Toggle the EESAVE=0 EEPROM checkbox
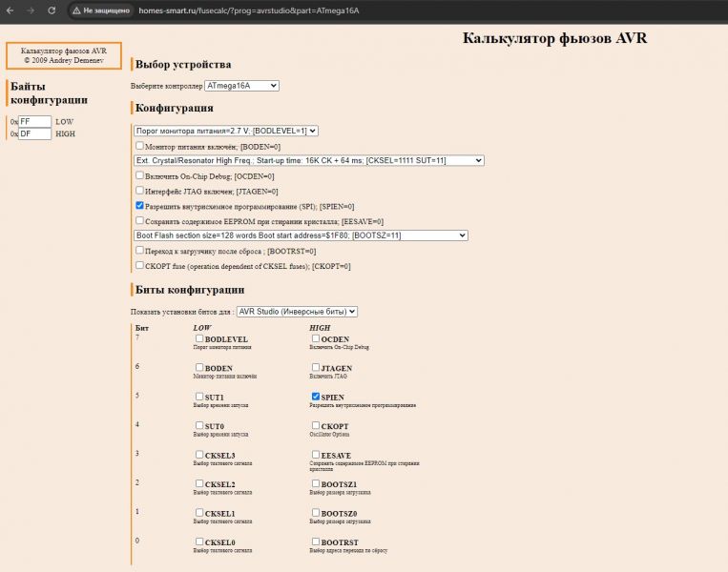The width and height of the screenshot is (728, 572). coord(139,220)
